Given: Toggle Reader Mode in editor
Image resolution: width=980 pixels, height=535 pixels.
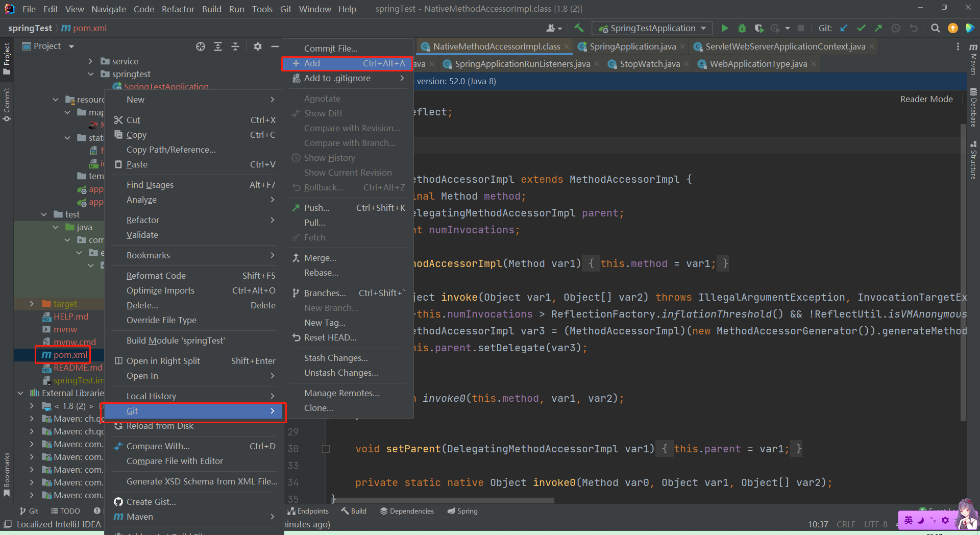Looking at the screenshot, I should (x=926, y=99).
